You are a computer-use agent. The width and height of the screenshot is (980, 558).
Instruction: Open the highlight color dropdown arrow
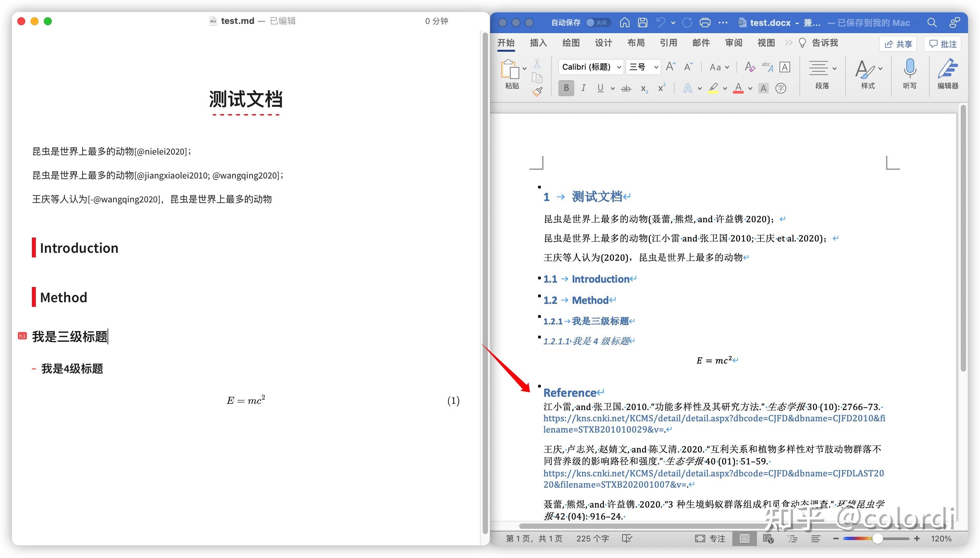725,89
